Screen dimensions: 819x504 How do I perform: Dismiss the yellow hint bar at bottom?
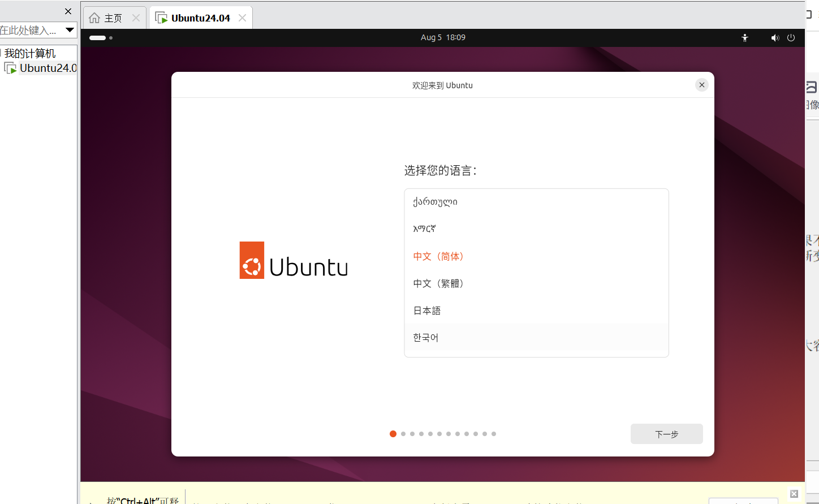(794, 494)
